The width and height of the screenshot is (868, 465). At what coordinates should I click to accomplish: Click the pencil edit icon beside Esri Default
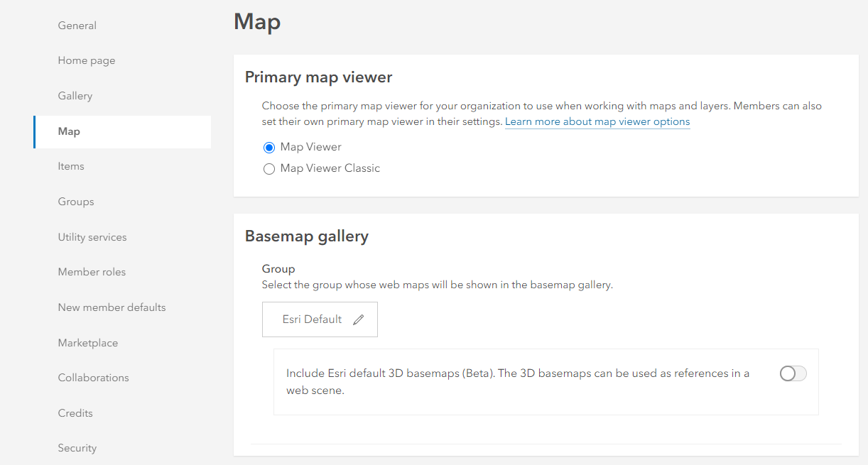tap(359, 319)
